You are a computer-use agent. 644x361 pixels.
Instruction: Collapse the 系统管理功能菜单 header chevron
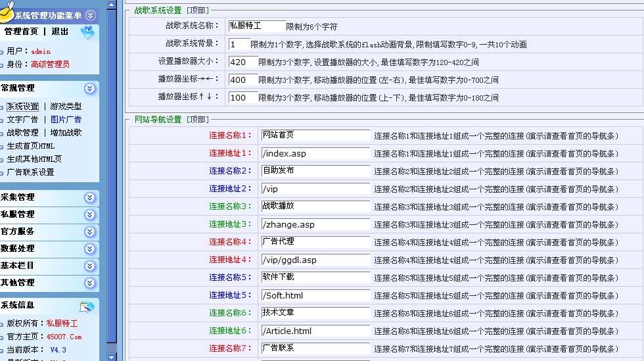[91, 15]
